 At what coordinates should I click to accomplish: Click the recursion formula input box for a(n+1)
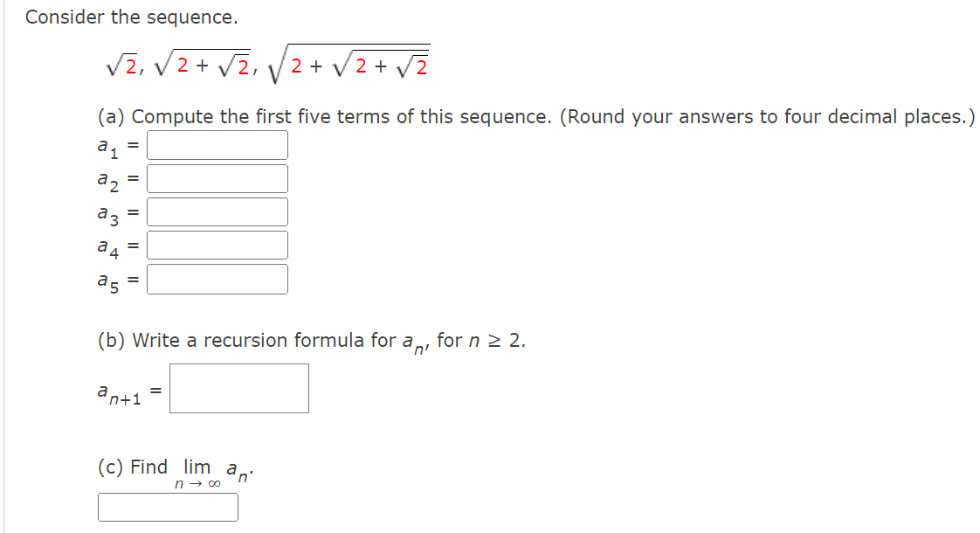pyautogui.click(x=239, y=389)
